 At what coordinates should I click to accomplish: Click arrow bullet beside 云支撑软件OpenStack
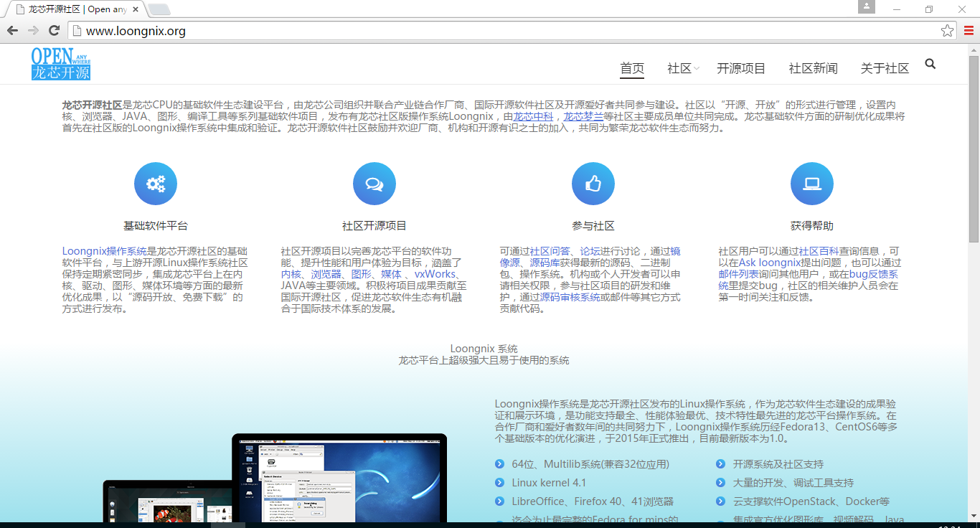720,501
